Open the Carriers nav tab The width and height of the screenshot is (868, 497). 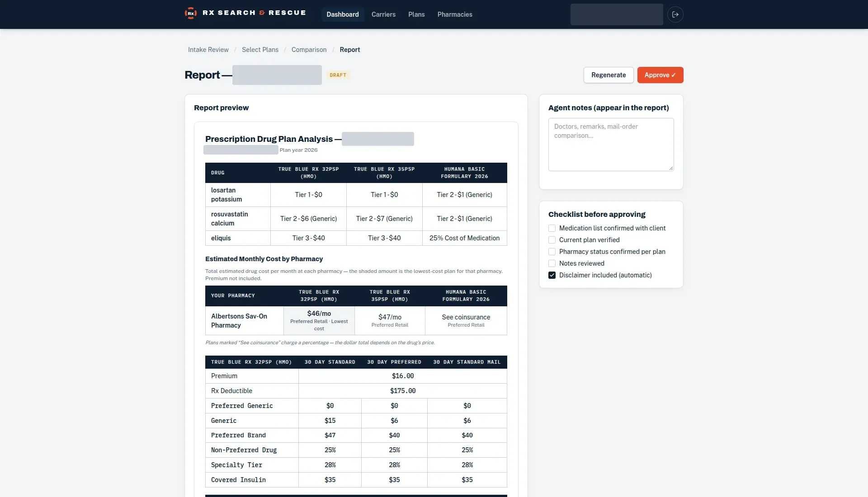click(x=383, y=14)
